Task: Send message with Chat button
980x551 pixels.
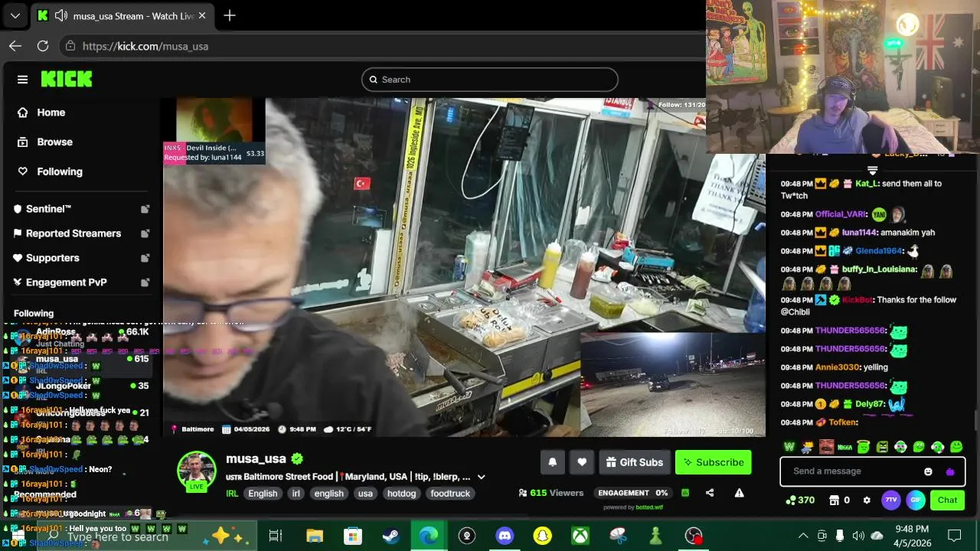Action: (x=948, y=500)
